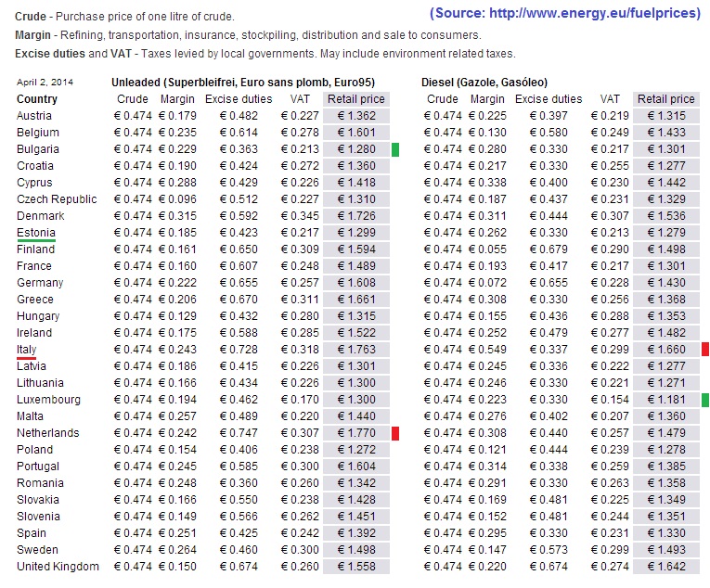The width and height of the screenshot is (710, 588).
Task: Select the Sweden country row label
Action: pyautogui.click(x=37, y=550)
